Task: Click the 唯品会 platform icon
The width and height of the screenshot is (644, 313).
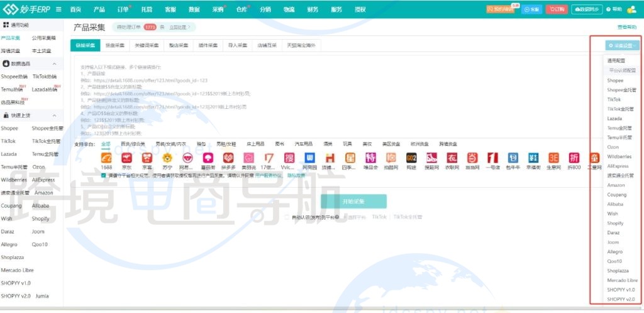Action: pos(370,158)
